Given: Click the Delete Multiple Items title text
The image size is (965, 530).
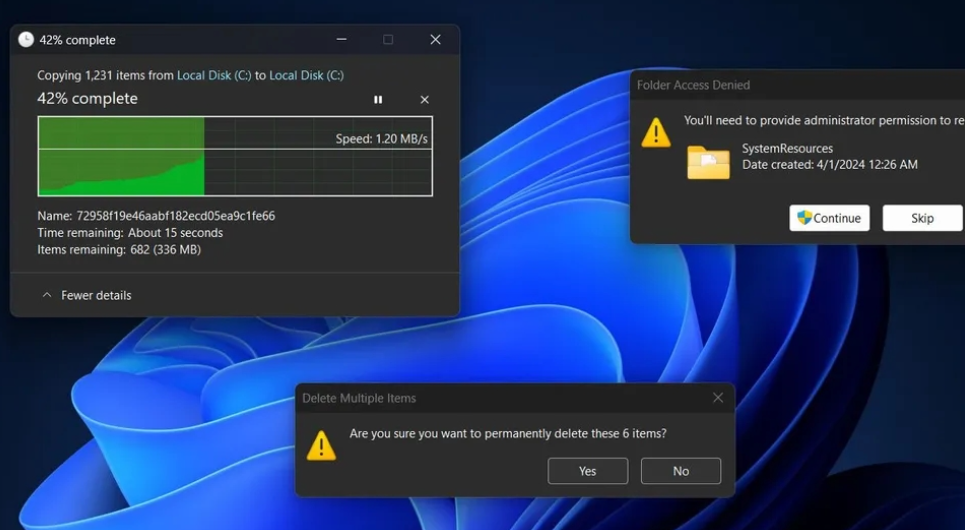Looking at the screenshot, I should click(x=359, y=398).
